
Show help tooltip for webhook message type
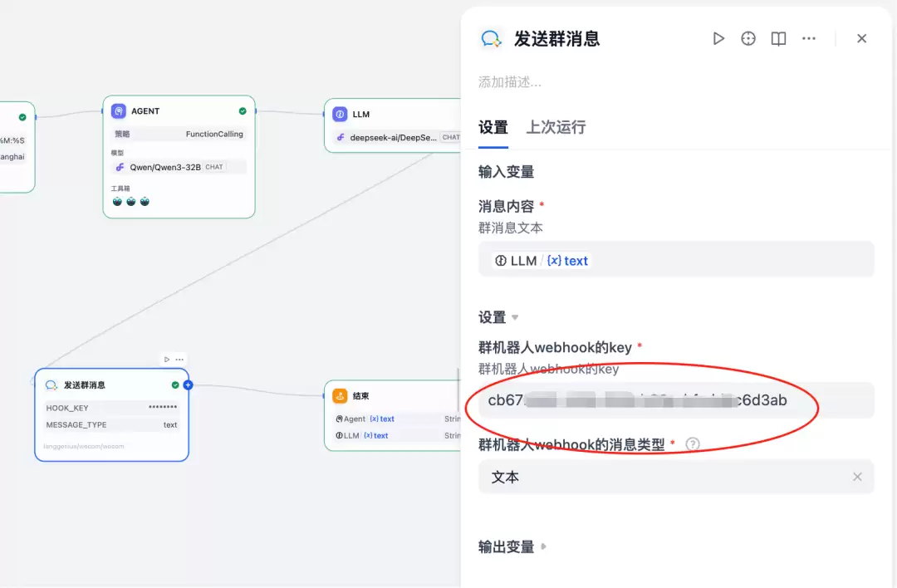tap(692, 443)
